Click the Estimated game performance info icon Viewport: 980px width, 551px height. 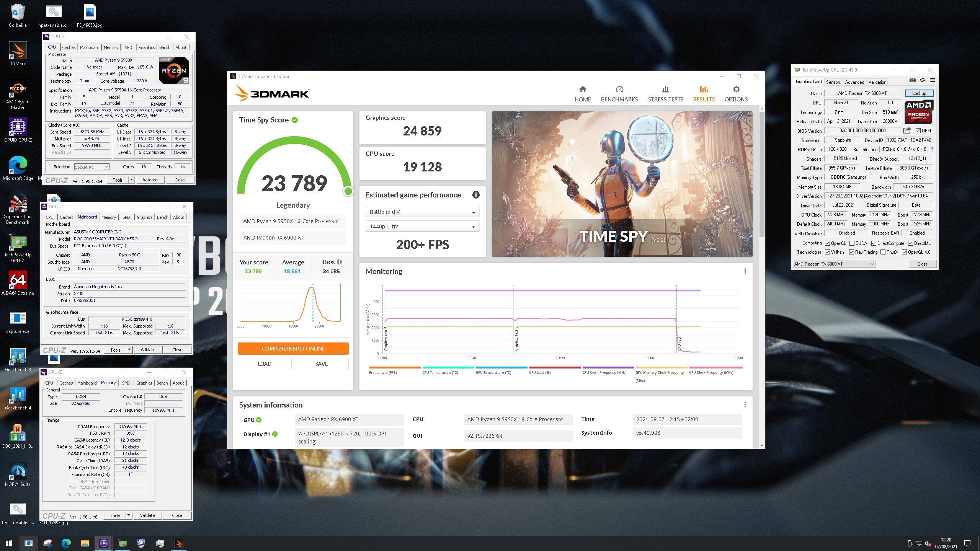click(476, 195)
